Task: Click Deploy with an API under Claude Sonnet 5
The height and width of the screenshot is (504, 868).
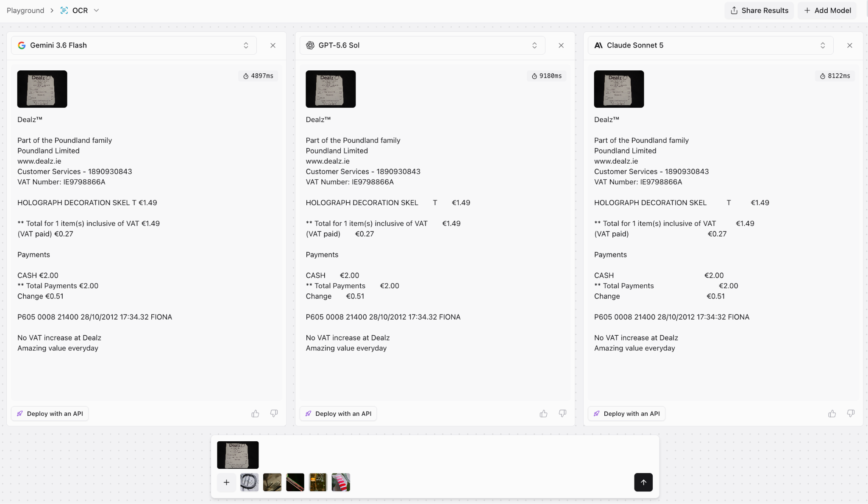Action: tap(626, 414)
